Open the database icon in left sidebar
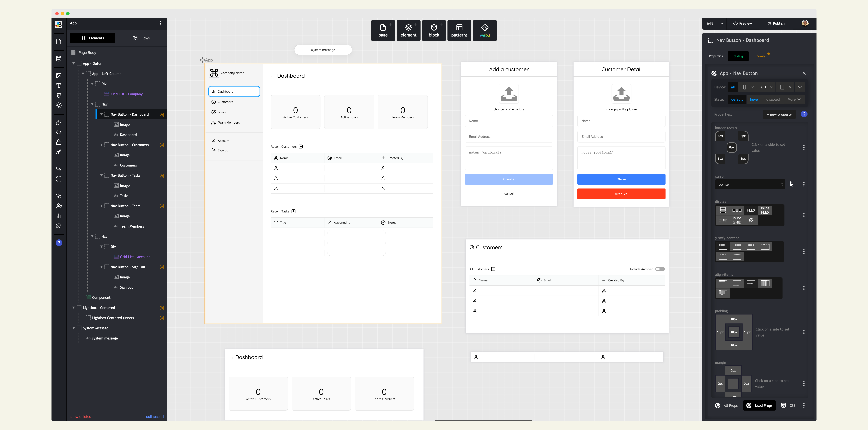 coord(59,59)
